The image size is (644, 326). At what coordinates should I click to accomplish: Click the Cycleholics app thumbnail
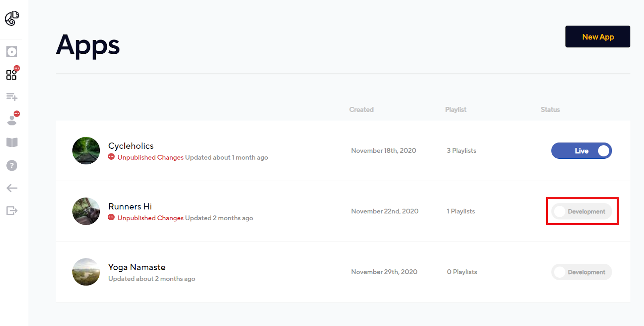pyautogui.click(x=86, y=151)
